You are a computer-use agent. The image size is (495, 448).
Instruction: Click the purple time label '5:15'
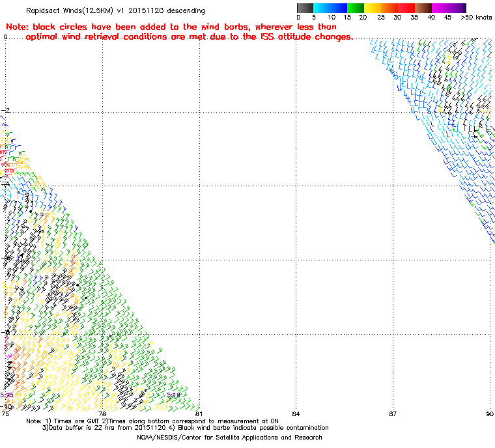7,395
